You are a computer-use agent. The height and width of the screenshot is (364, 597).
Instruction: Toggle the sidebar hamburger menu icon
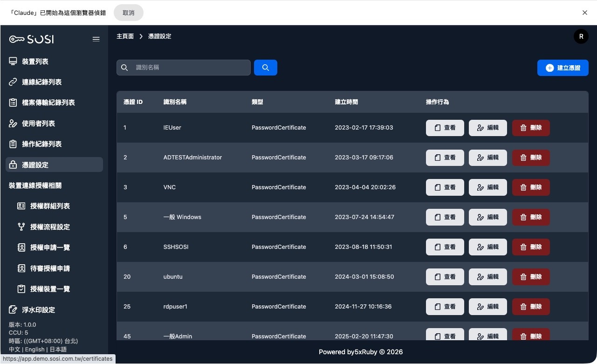(96, 39)
